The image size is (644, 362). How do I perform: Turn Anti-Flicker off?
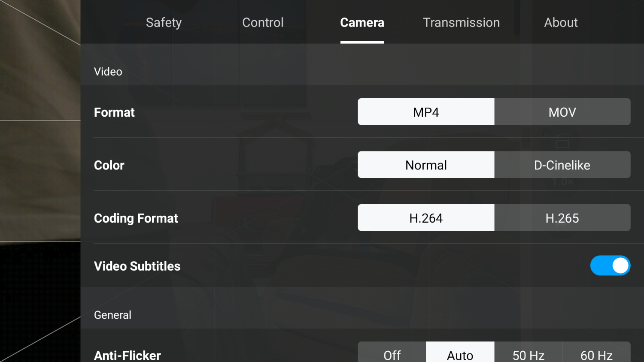(x=392, y=354)
